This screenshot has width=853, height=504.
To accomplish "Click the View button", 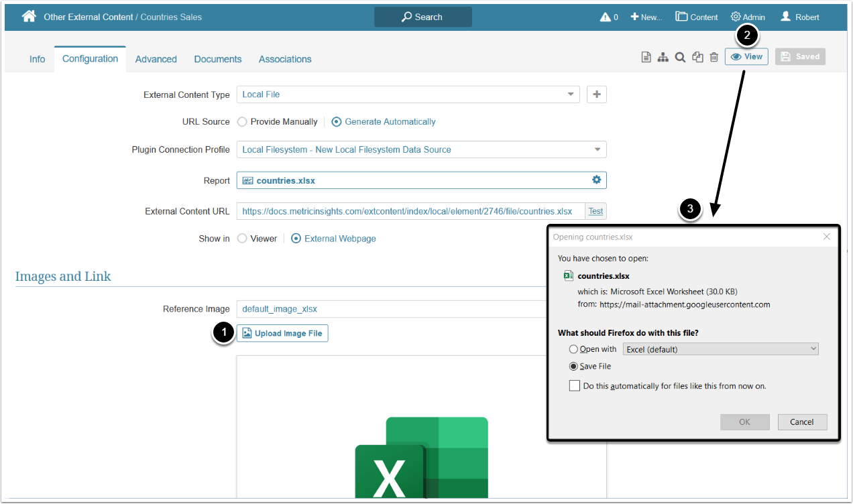I will 746,57.
